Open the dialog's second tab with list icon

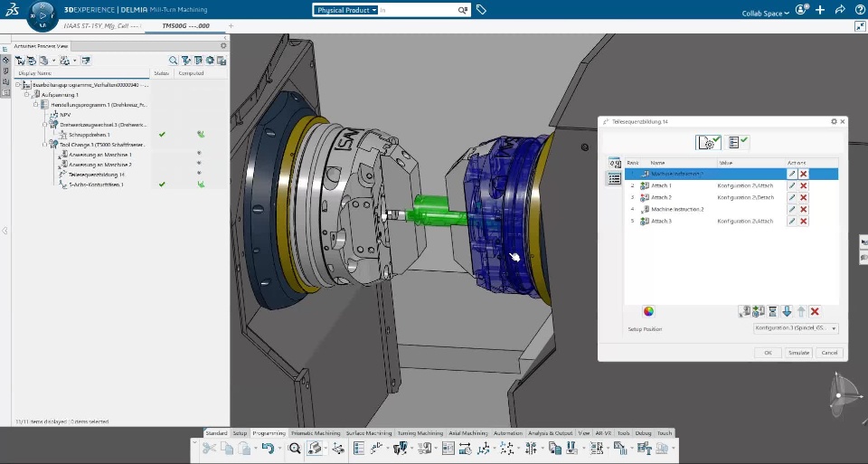[738, 142]
